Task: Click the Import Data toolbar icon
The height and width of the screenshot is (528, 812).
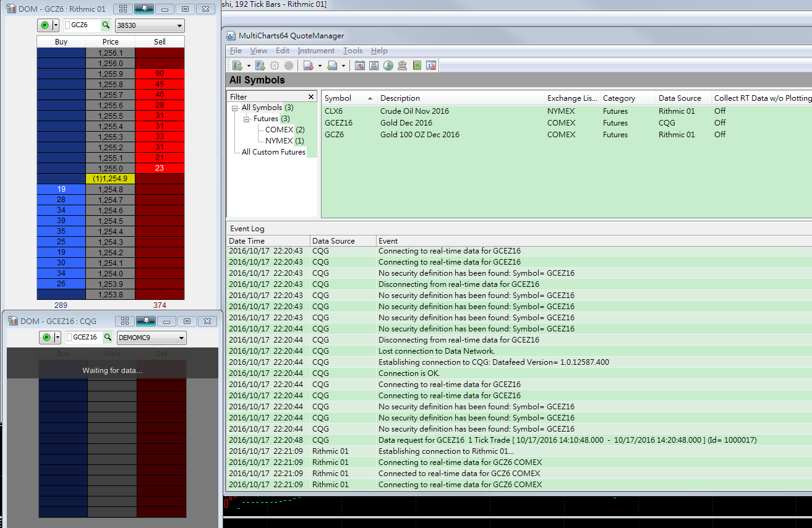Action: click(332, 66)
